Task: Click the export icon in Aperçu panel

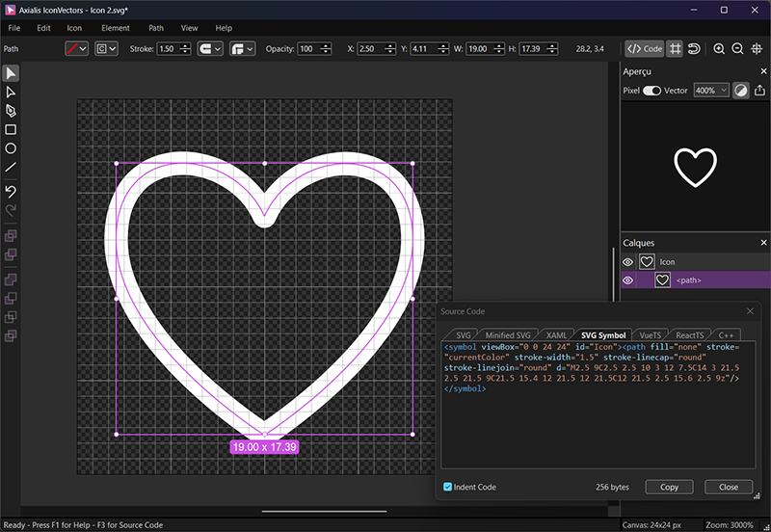Action: point(759,90)
